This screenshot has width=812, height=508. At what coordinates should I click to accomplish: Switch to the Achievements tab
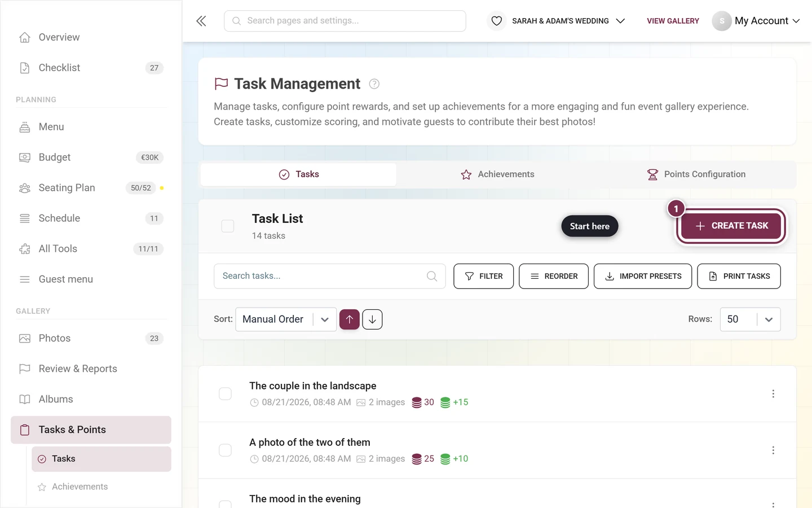[x=497, y=174]
